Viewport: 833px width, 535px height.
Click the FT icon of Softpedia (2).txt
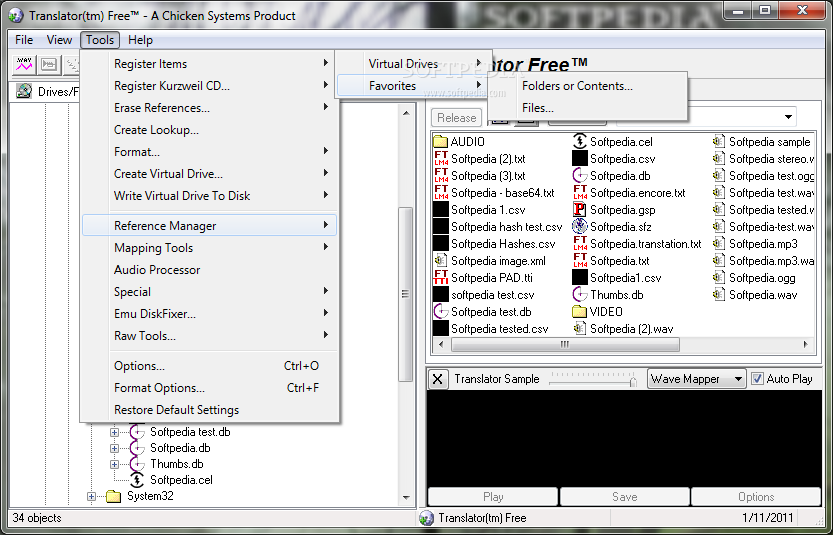(440, 159)
